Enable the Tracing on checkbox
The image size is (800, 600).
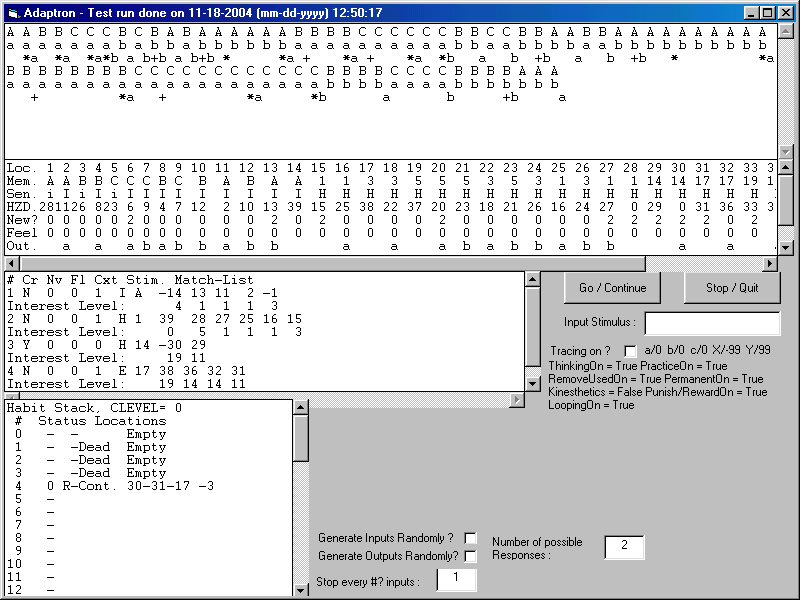coord(631,351)
